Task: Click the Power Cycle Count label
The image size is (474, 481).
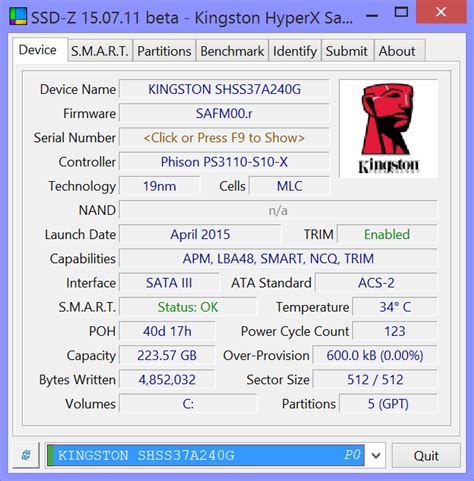Action: (x=295, y=331)
